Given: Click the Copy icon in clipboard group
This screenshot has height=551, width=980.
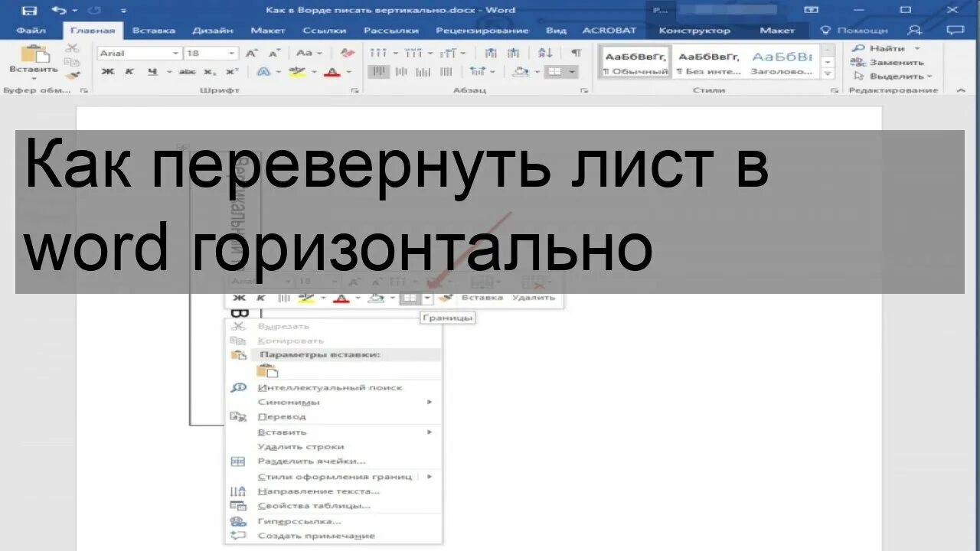Looking at the screenshot, I should [x=71, y=62].
